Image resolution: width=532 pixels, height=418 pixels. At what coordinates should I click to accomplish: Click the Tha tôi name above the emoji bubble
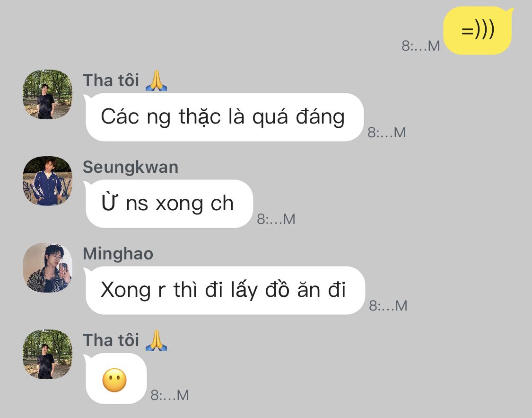click(111, 340)
